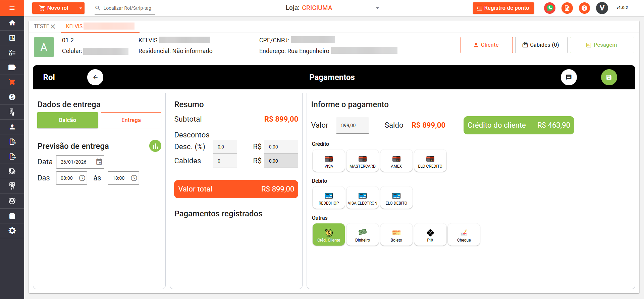Switch to Entrega delivery option
644x299 pixels.
pos(131,120)
